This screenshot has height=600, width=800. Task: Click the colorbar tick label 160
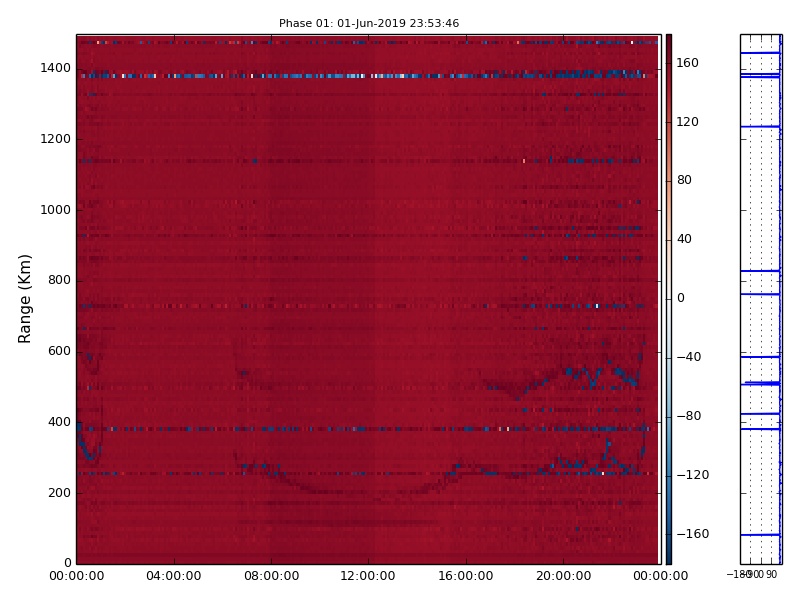tap(687, 63)
